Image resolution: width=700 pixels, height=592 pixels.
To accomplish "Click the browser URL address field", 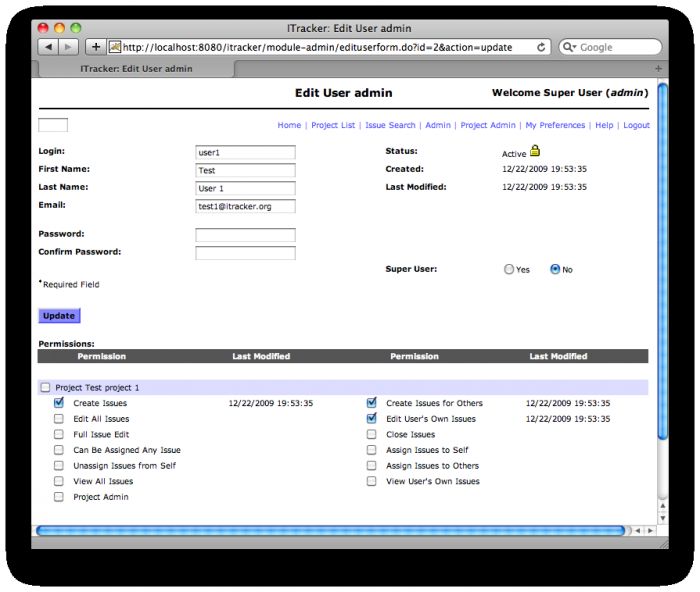I will click(x=327, y=47).
